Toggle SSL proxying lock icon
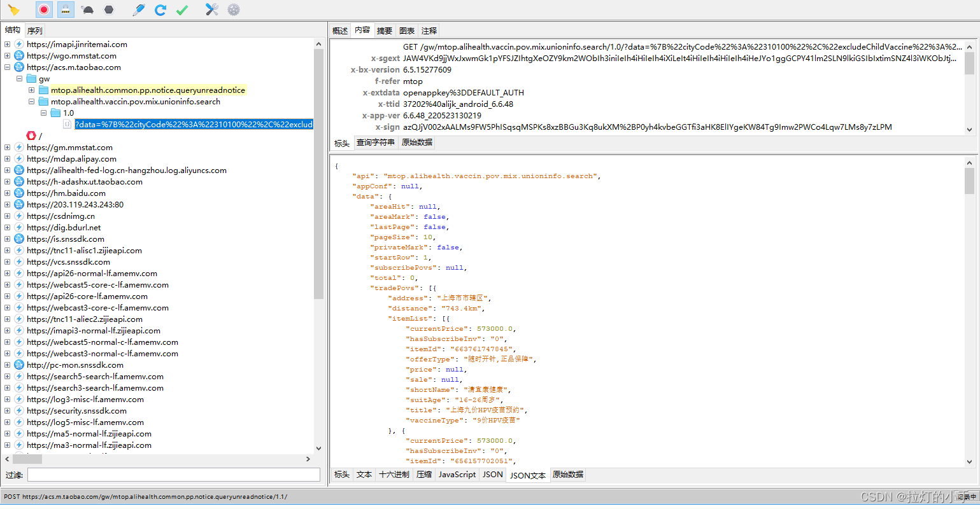The image size is (980, 509). (65, 10)
